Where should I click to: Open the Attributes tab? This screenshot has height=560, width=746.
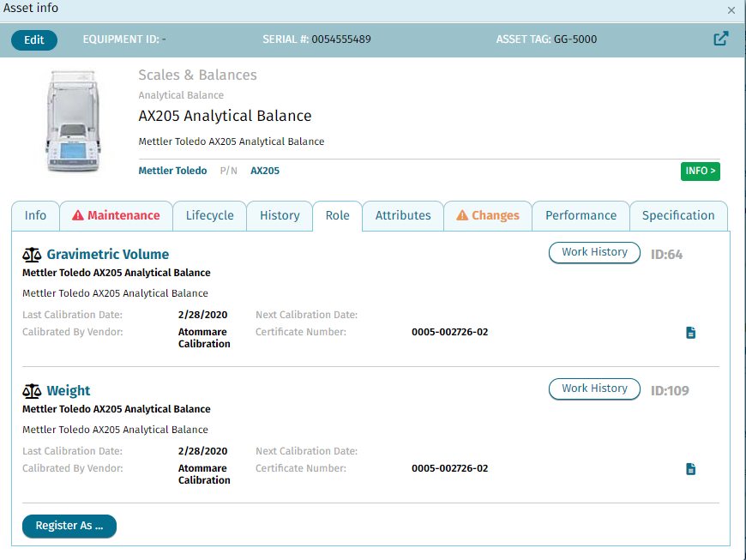point(403,216)
